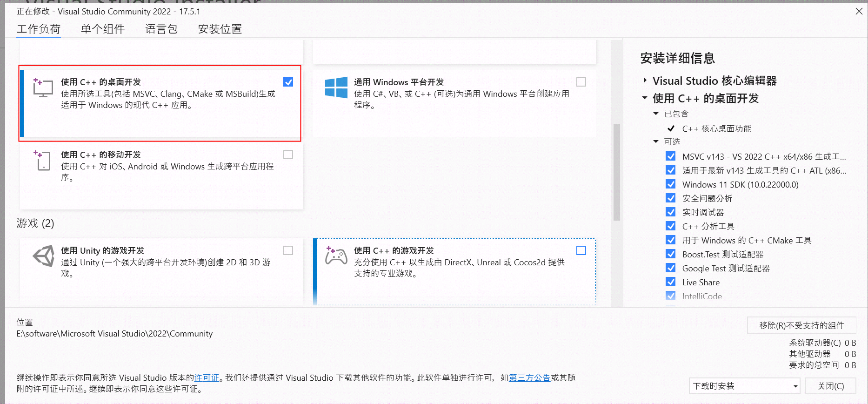Click the gamepad icon for C++ 的游戏开发
The width and height of the screenshot is (868, 404).
[x=336, y=256]
